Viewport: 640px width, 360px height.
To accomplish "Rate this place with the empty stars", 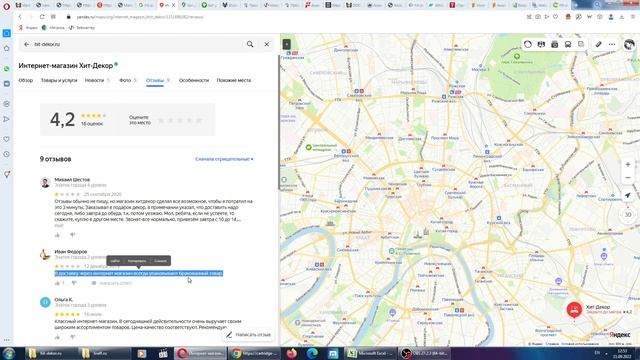I will pos(180,120).
